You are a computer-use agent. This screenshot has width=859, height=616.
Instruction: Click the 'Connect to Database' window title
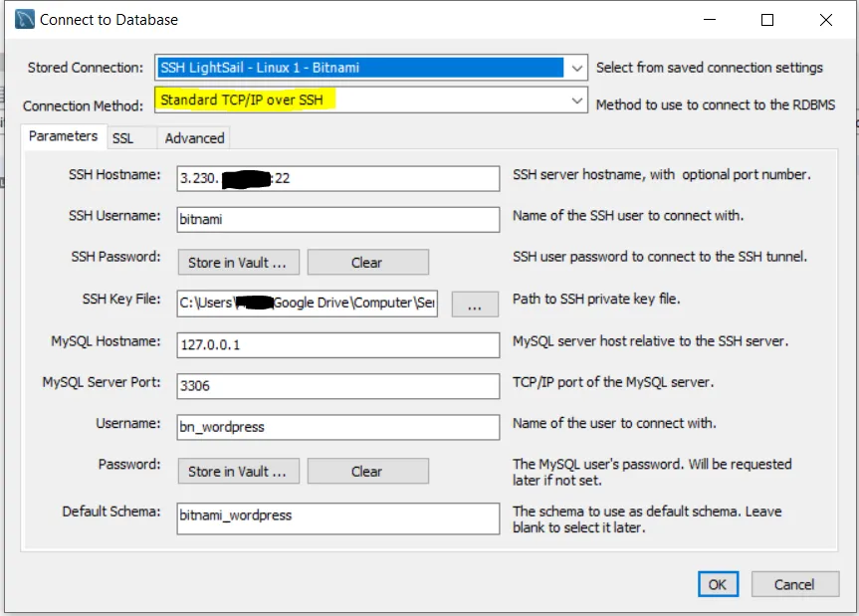tap(109, 20)
